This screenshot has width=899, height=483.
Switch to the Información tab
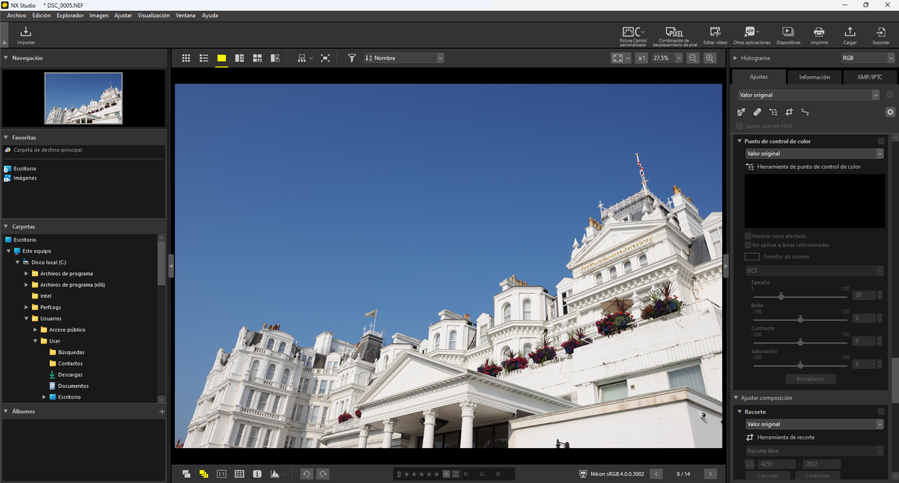(x=814, y=77)
